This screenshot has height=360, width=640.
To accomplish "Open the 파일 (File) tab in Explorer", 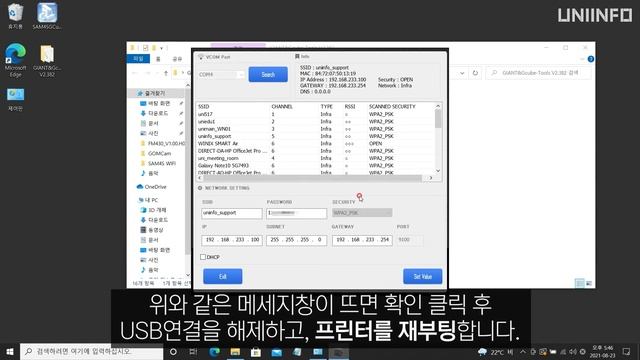I will pos(138,59).
